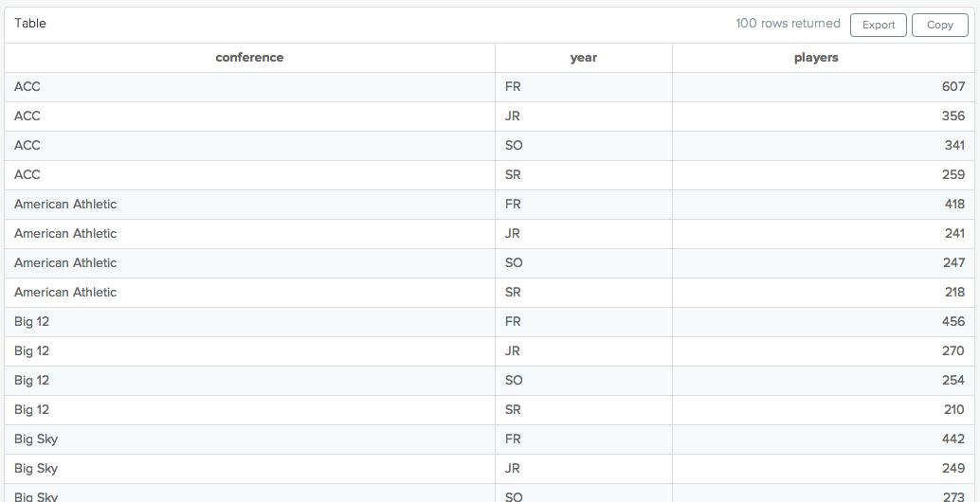Click the "100 rows returned" text
The image size is (980, 502).
[x=788, y=23]
